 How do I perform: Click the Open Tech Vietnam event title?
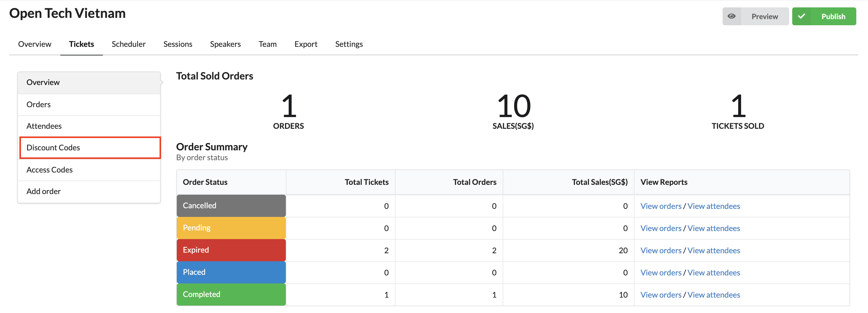pyautogui.click(x=67, y=14)
